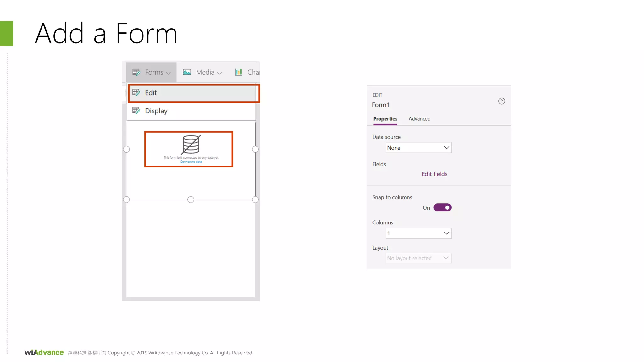
Task: Click the crossed-out database icon
Action: [x=191, y=145]
